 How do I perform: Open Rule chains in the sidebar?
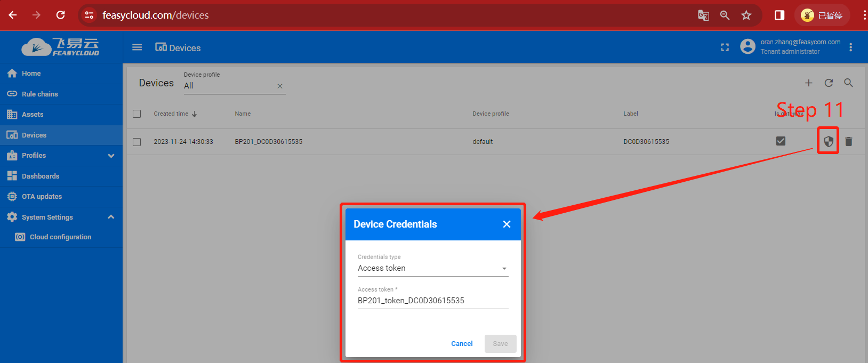[39, 94]
